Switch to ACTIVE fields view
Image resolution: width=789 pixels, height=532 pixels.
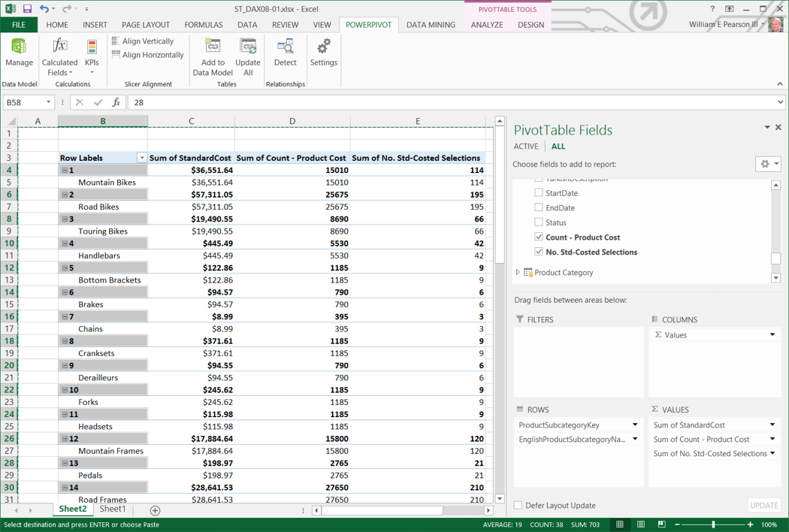[525, 147]
